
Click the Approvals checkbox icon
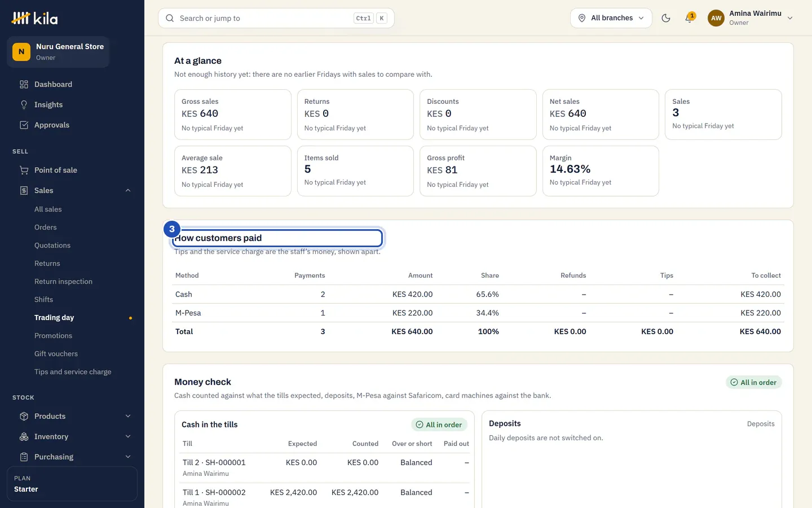[x=24, y=125]
